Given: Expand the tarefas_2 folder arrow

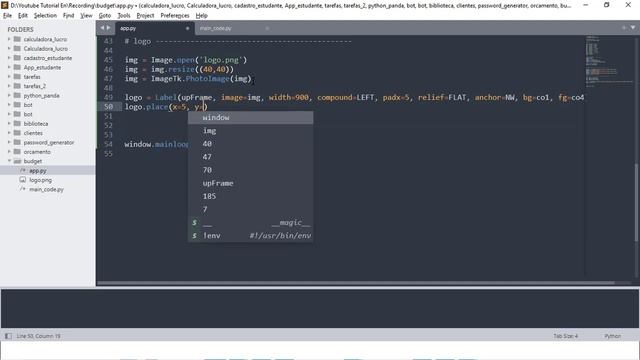Looking at the screenshot, I should (9, 86).
